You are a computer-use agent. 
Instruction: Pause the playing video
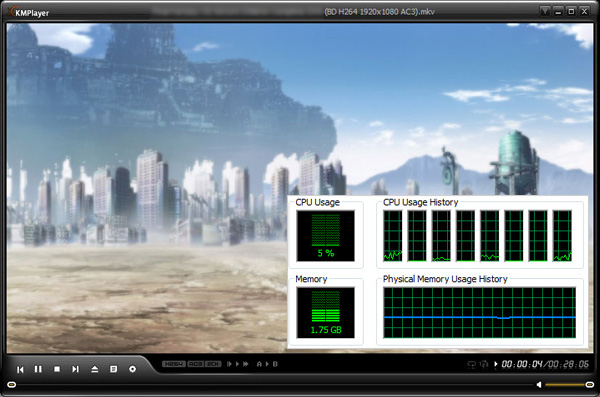pos(38,369)
